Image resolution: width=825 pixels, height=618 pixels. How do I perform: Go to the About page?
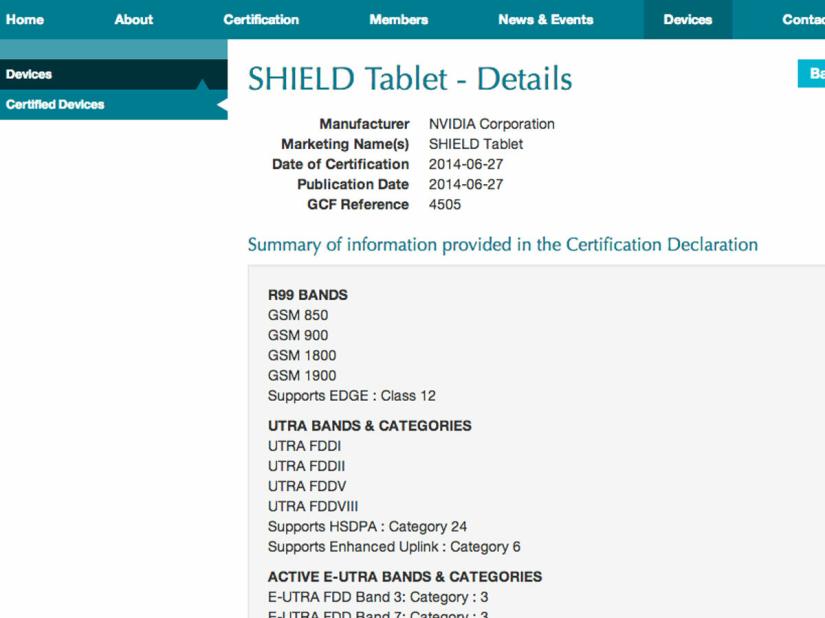[x=133, y=19]
